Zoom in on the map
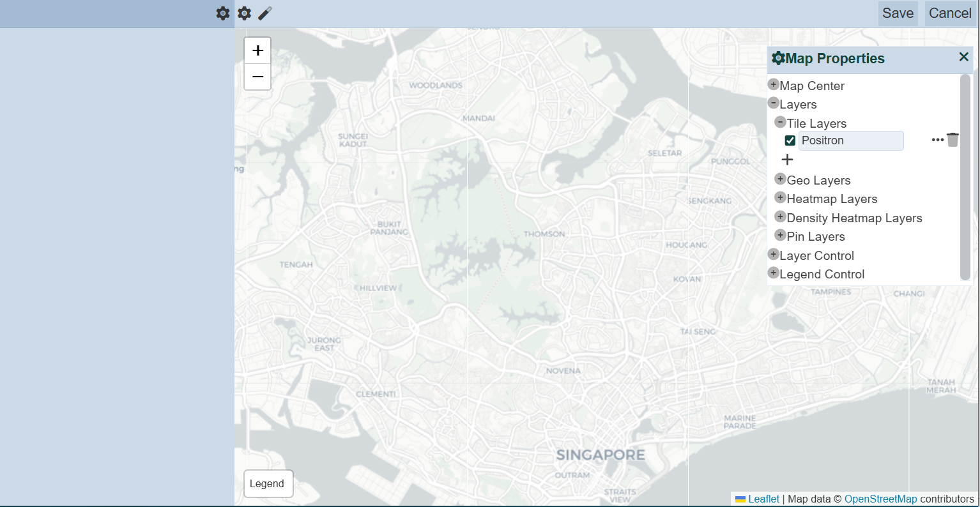The image size is (980, 507). click(257, 50)
